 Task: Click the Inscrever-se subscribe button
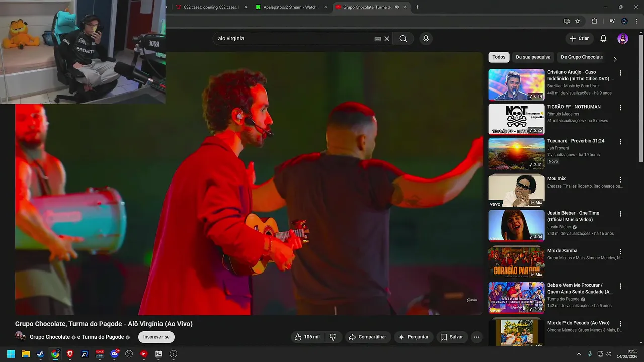pyautogui.click(x=156, y=337)
